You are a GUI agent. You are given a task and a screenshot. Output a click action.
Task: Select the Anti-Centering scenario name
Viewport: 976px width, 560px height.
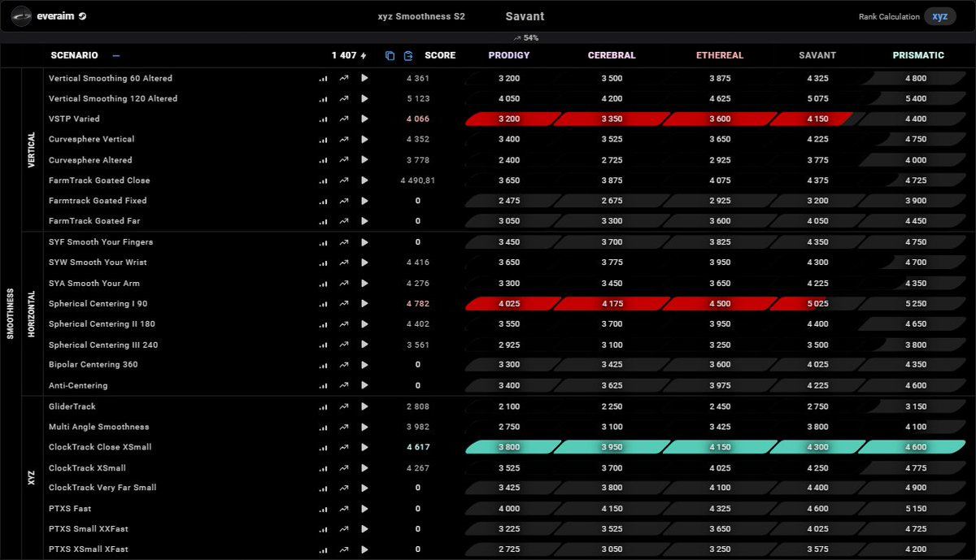(78, 385)
